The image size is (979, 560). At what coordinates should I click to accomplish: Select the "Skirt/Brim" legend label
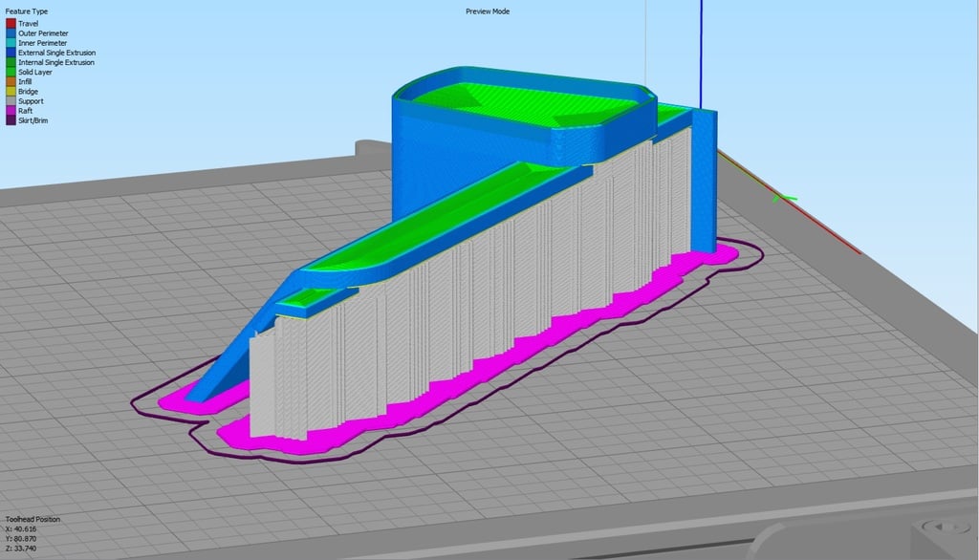point(33,120)
